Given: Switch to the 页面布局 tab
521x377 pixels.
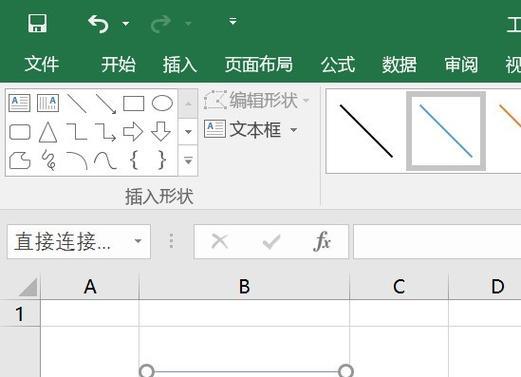Looking at the screenshot, I should pyautogui.click(x=259, y=64).
